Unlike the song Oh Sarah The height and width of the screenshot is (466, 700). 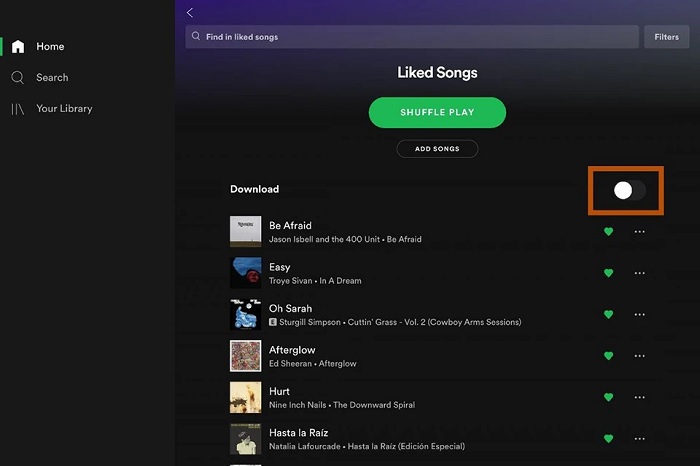(608, 314)
